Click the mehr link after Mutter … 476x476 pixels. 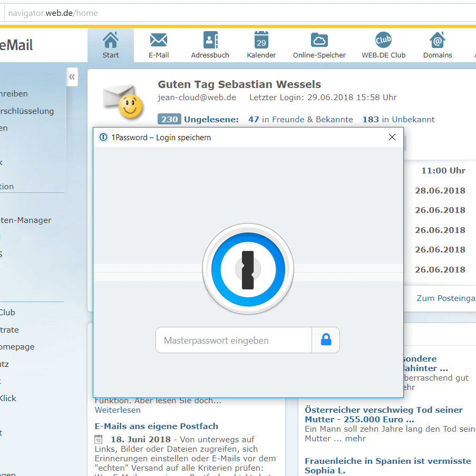355,439
